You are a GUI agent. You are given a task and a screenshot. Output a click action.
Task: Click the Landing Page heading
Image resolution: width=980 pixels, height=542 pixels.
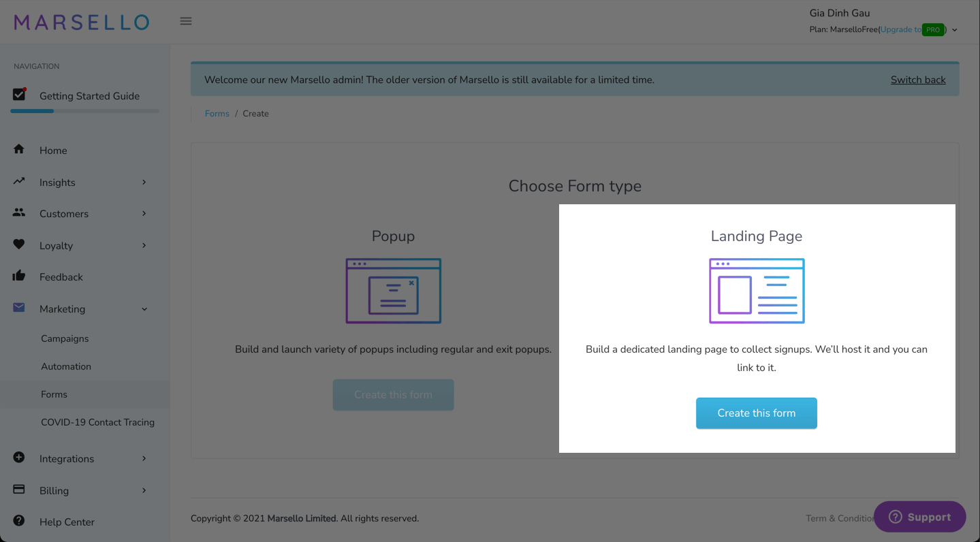(x=757, y=236)
